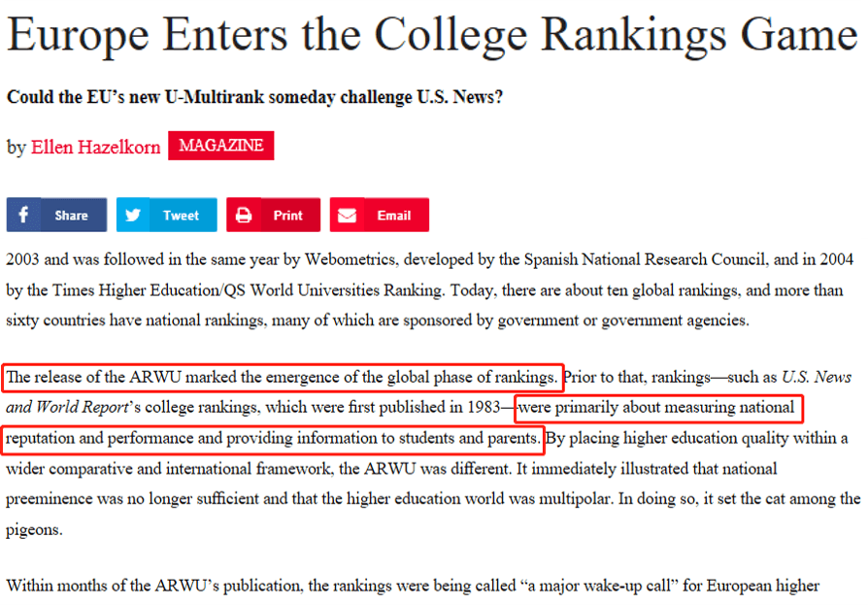Tweet the article via Tweet label
Screen dimensions: 868x605
[x=181, y=216]
